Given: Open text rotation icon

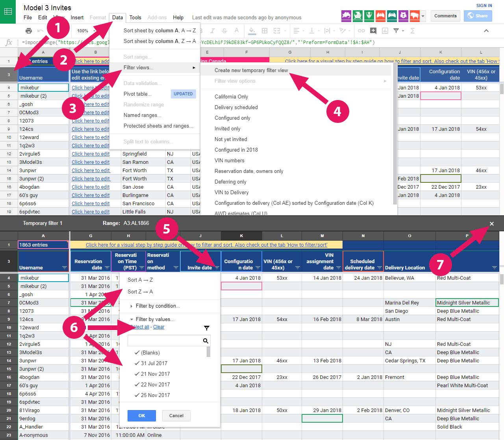Looking at the screenshot, I should pos(343,31).
